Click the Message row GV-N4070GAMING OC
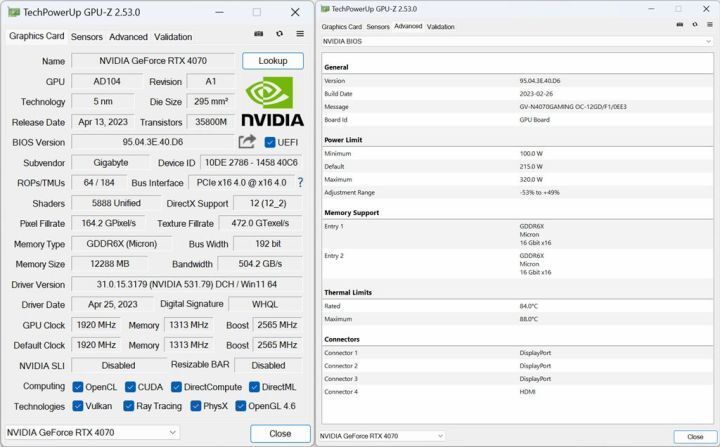The height and width of the screenshot is (447, 720). pos(518,107)
